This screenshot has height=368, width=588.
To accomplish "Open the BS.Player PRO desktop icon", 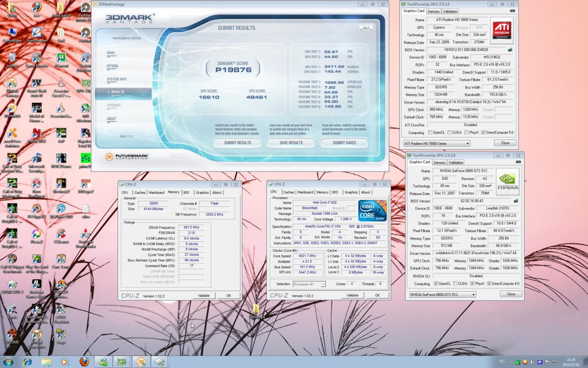I will (x=61, y=211).
